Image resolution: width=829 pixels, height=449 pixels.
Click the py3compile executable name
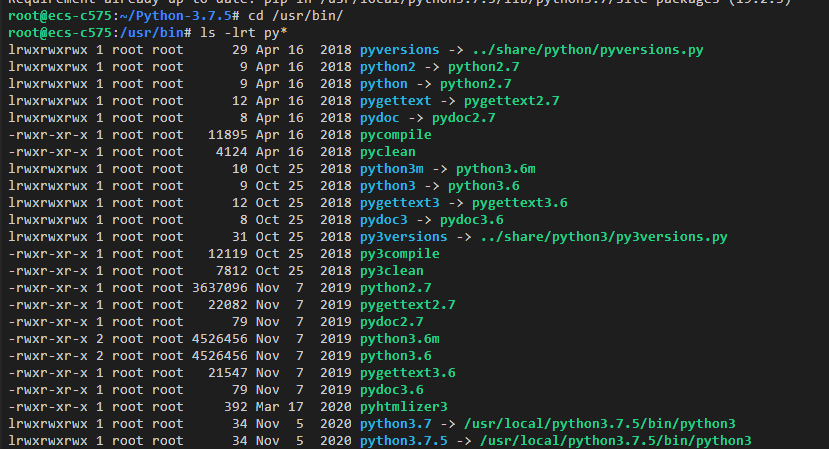point(399,254)
